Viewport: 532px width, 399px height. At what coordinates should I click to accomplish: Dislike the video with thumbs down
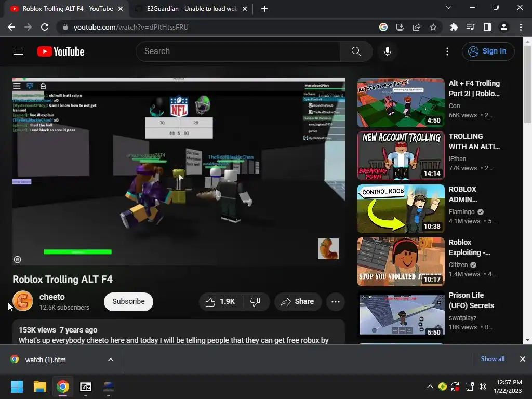tap(256, 302)
